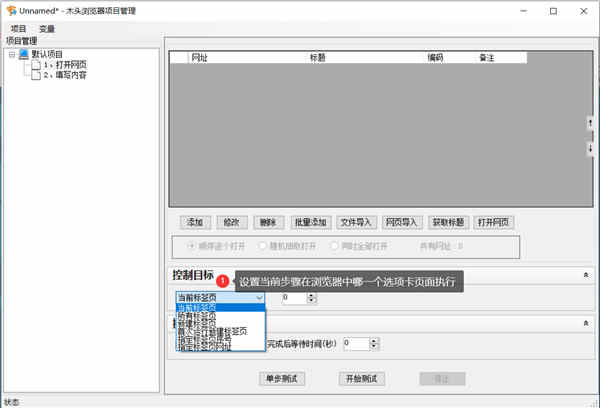Click the 批量添加 button

pos(310,222)
